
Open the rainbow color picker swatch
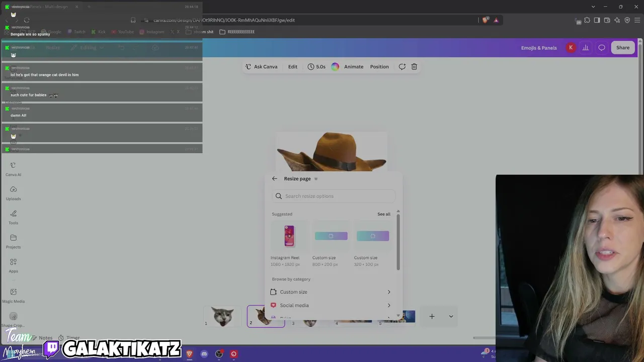pyautogui.click(x=335, y=67)
